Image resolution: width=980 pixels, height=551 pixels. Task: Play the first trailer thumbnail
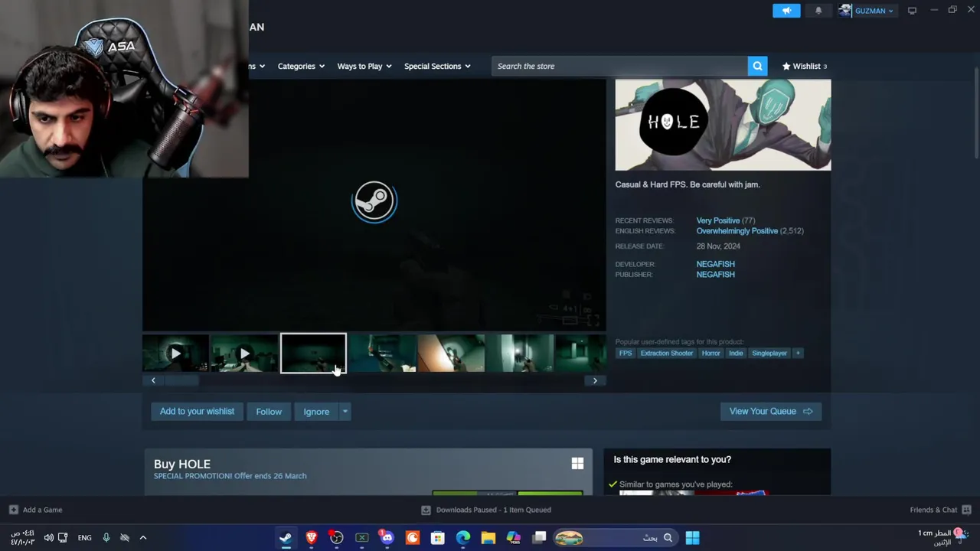pos(175,354)
